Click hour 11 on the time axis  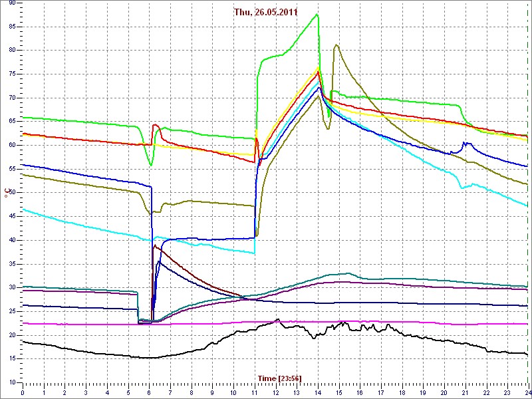coord(255,393)
